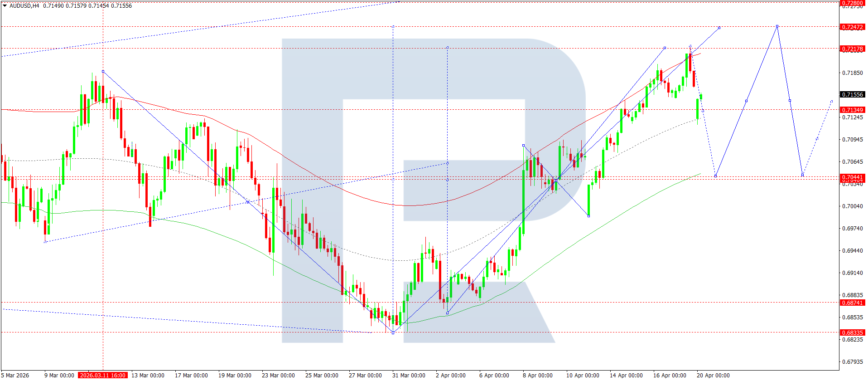The image size is (868, 381).
Task: Click the 31 Mar 00:00 date label
Action: click(409, 375)
